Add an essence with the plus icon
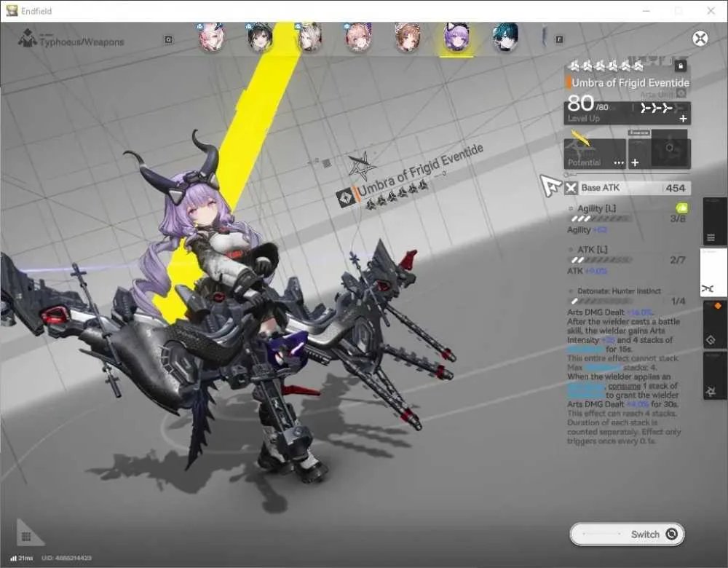Screen dimensions: 728x568 (x=635, y=162)
